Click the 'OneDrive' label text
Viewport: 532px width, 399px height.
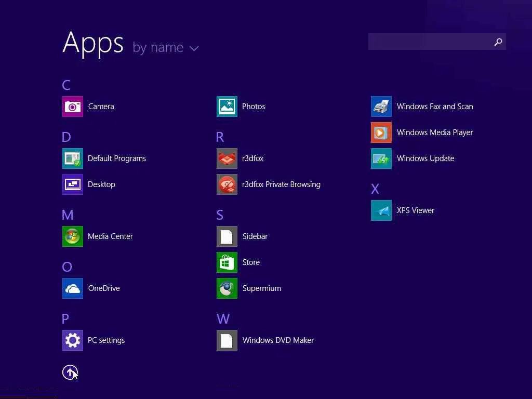point(104,288)
